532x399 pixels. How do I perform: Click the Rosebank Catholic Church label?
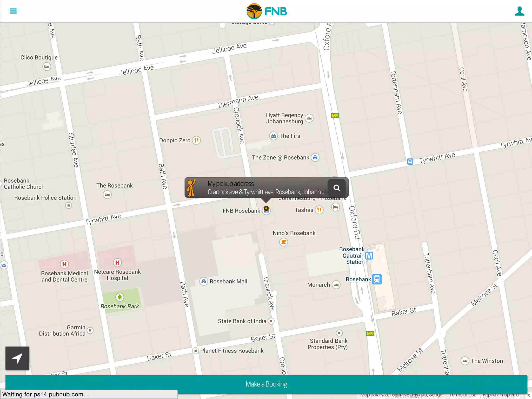(24, 184)
